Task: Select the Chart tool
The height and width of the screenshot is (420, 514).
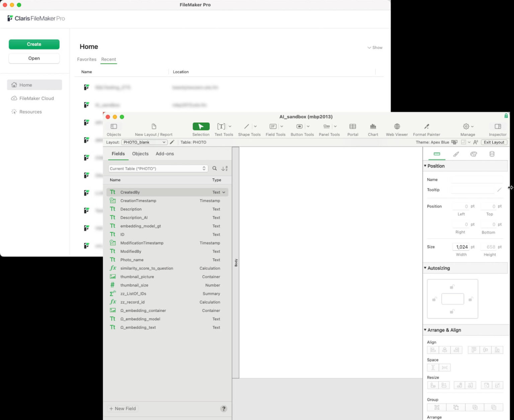Action: click(373, 127)
